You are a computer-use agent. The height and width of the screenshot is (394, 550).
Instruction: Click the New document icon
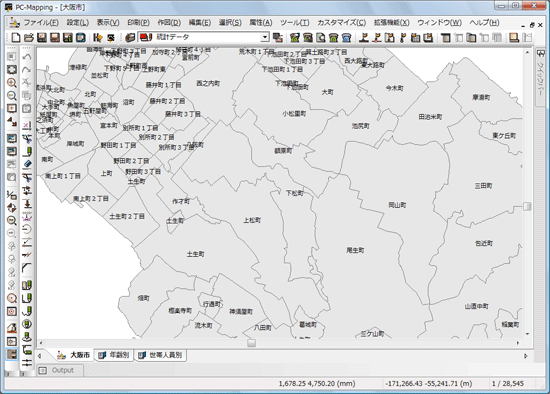click(16, 38)
